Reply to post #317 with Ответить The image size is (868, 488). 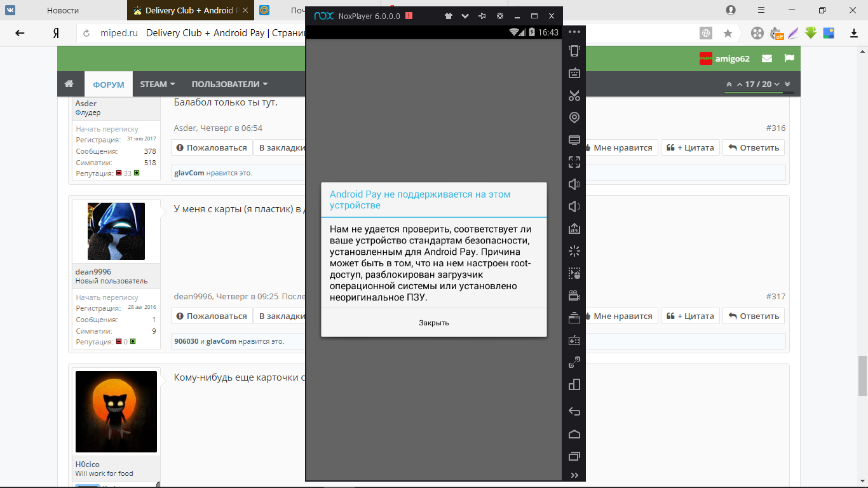point(754,316)
